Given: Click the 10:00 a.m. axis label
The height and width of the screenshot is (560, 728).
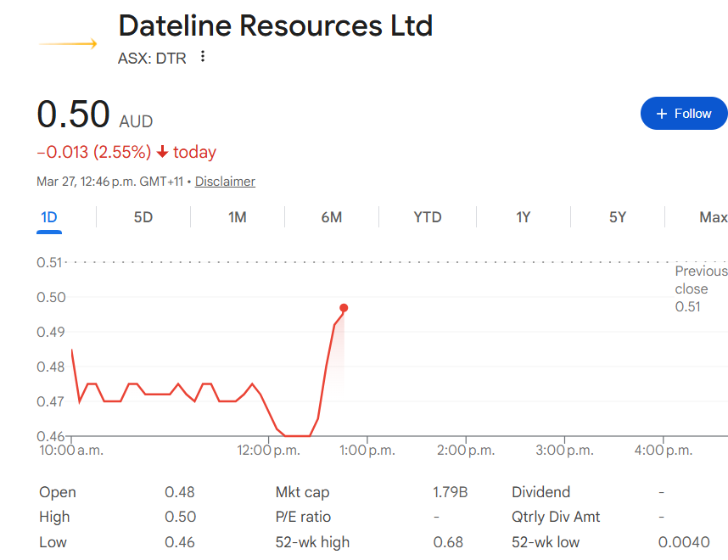Looking at the screenshot, I should click(x=71, y=451).
